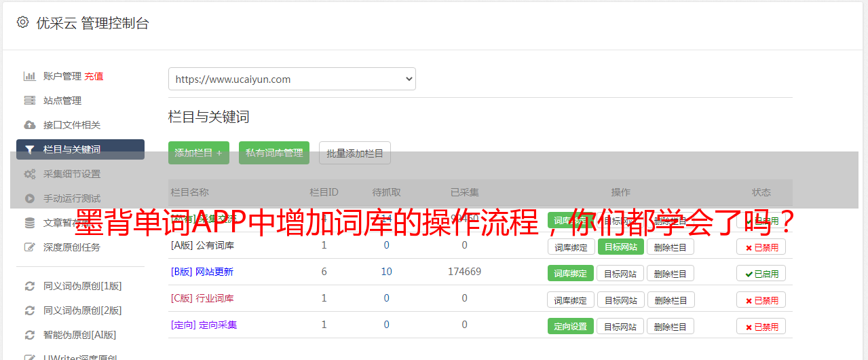Click the cloud upload icon for 接口文件相关
The image size is (868, 360).
click(x=29, y=125)
